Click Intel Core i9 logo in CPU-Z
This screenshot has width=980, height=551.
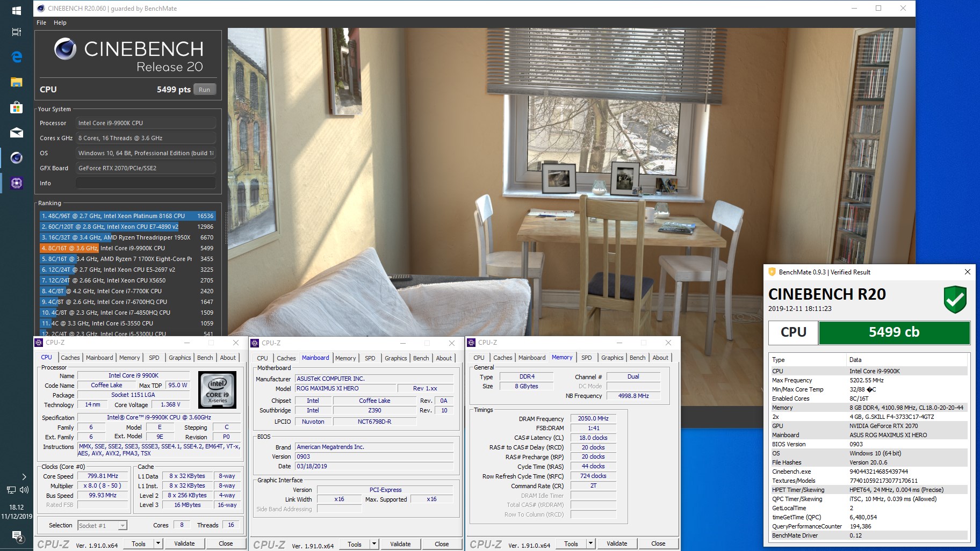(217, 389)
